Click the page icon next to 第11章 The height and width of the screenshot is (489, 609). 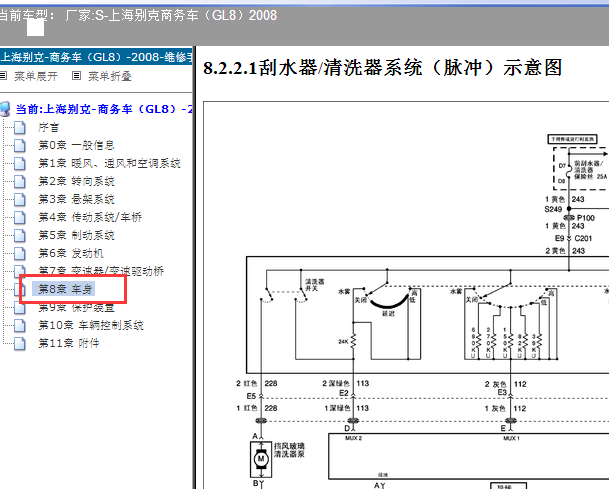point(20,343)
